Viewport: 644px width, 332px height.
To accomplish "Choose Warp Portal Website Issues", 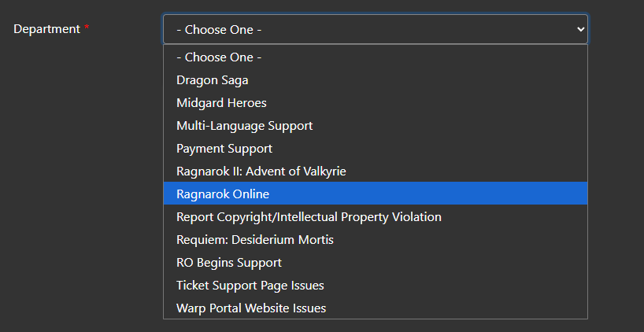I will click(251, 308).
